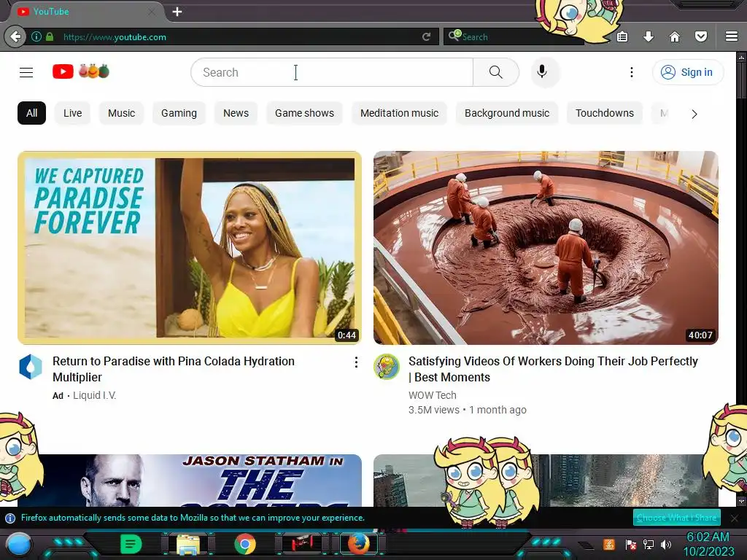This screenshot has width=747, height=560.
Task: Show more category chips with right arrow
Action: tap(694, 114)
